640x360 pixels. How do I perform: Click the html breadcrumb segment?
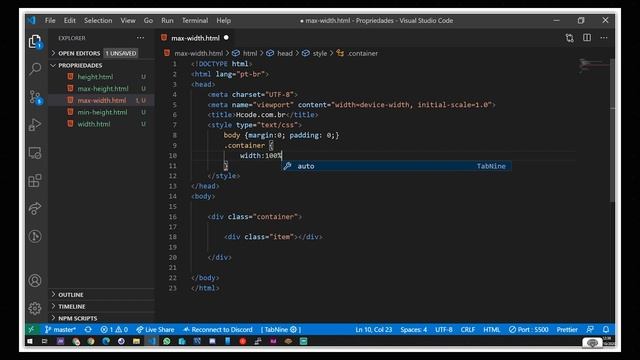coord(250,53)
